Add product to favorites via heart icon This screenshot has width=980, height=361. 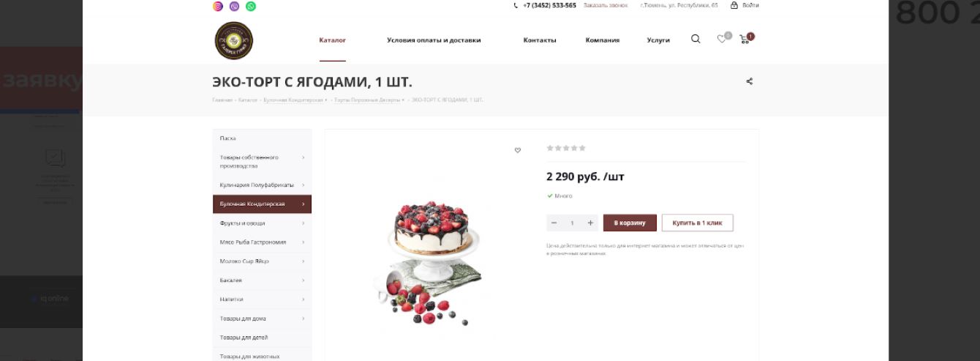tap(518, 150)
